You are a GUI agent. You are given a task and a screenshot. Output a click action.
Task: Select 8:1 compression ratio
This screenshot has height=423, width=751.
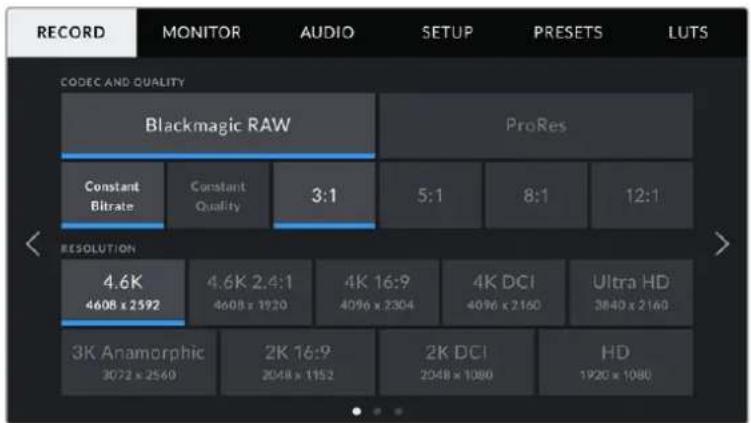coord(536,196)
